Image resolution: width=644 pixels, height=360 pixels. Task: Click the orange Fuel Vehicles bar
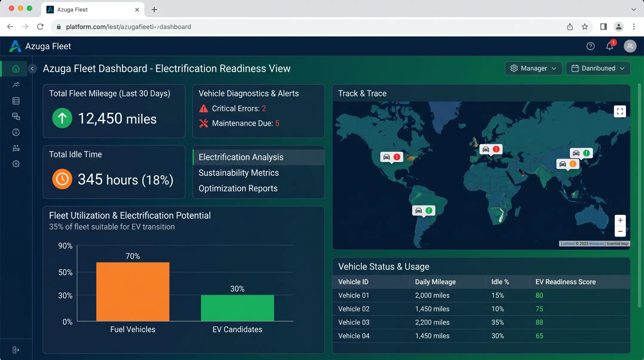(133, 292)
